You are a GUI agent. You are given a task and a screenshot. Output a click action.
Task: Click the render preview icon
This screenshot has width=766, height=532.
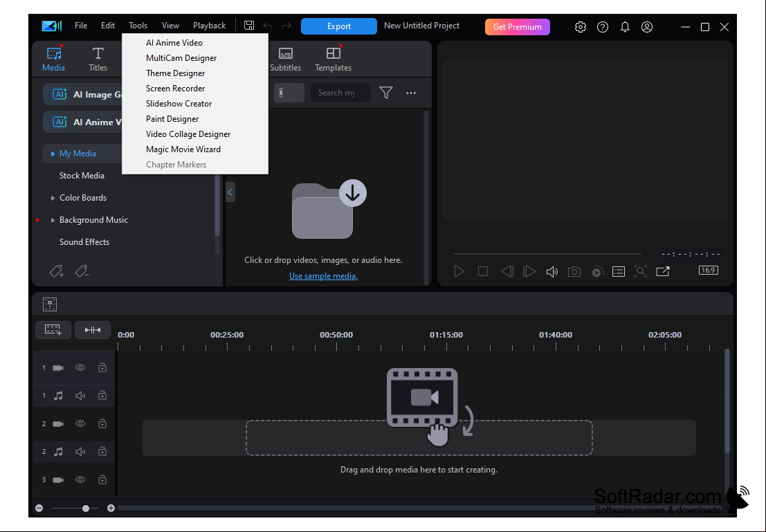tap(596, 272)
